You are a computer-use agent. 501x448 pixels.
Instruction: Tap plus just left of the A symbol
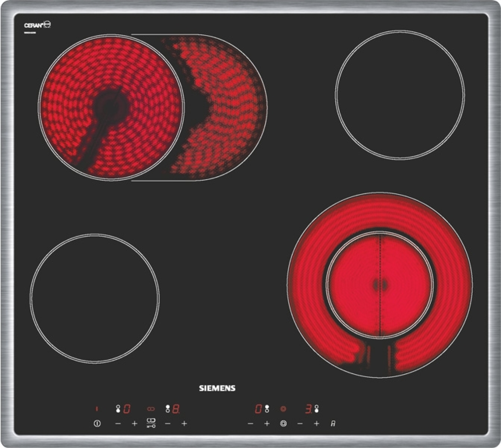point(316,423)
